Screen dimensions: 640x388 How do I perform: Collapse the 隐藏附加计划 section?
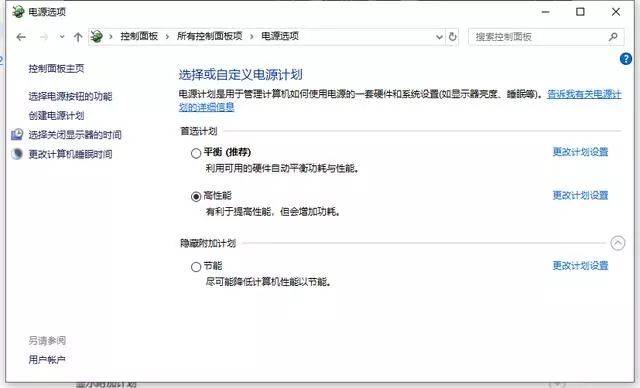coord(618,243)
